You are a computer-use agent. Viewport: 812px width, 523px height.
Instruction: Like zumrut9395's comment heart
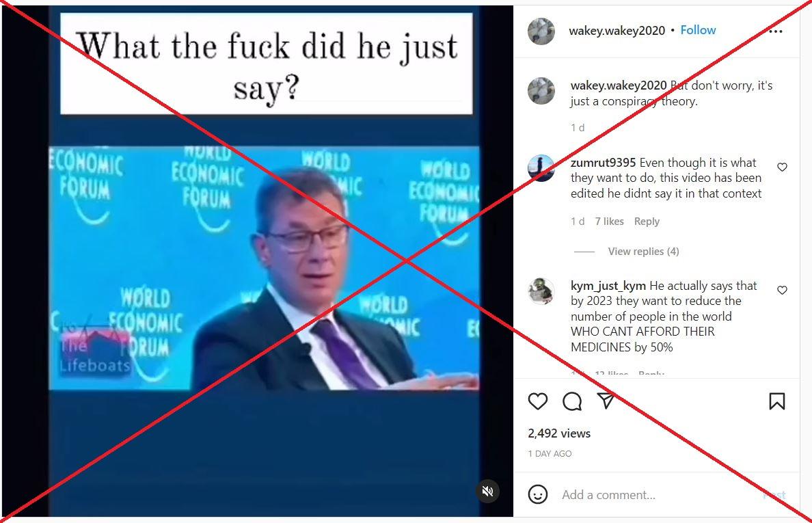782,167
